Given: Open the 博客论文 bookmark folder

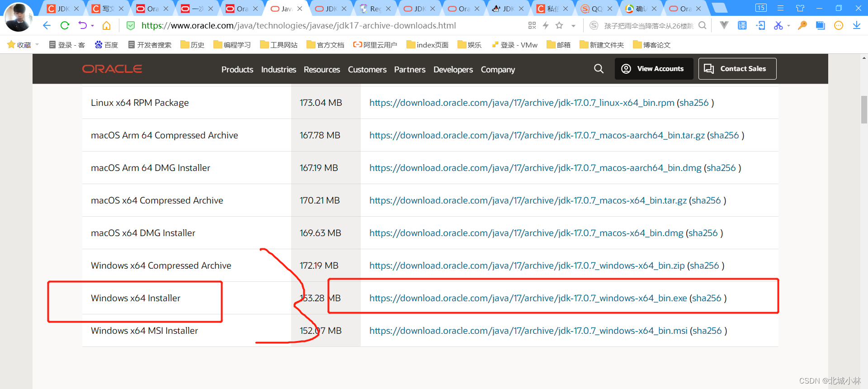Looking at the screenshot, I should (651, 44).
